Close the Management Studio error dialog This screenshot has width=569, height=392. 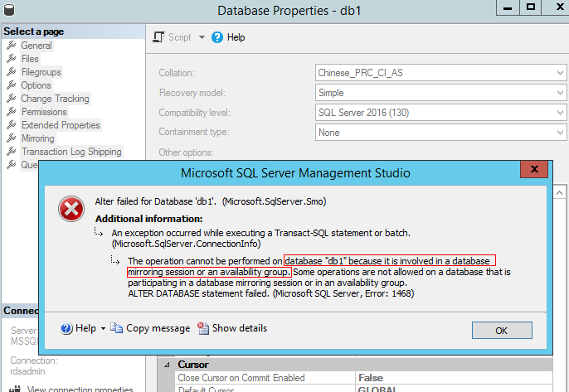(x=534, y=169)
